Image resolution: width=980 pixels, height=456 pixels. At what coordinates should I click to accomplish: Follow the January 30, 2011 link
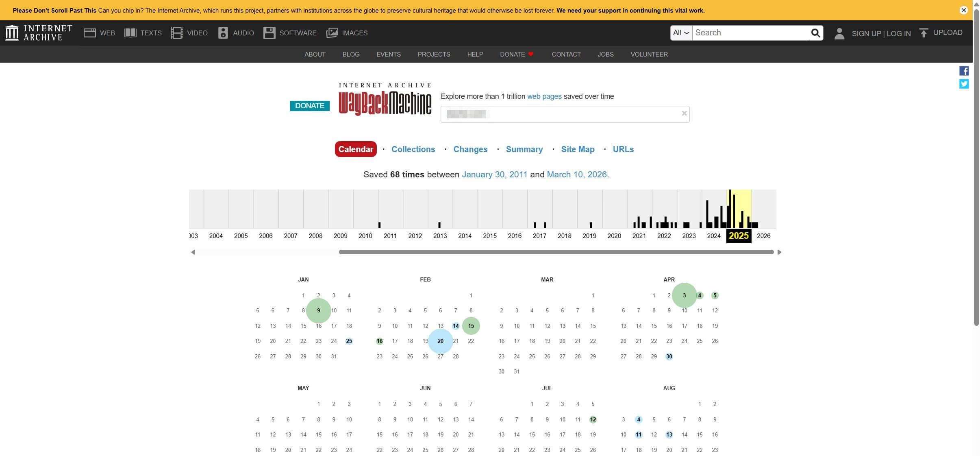pos(494,175)
